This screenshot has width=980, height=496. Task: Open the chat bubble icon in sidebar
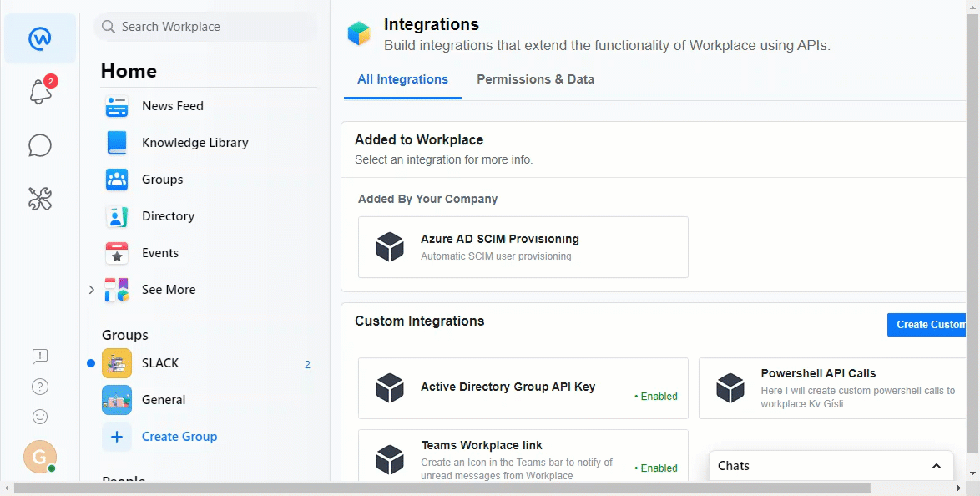(x=40, y=145)
